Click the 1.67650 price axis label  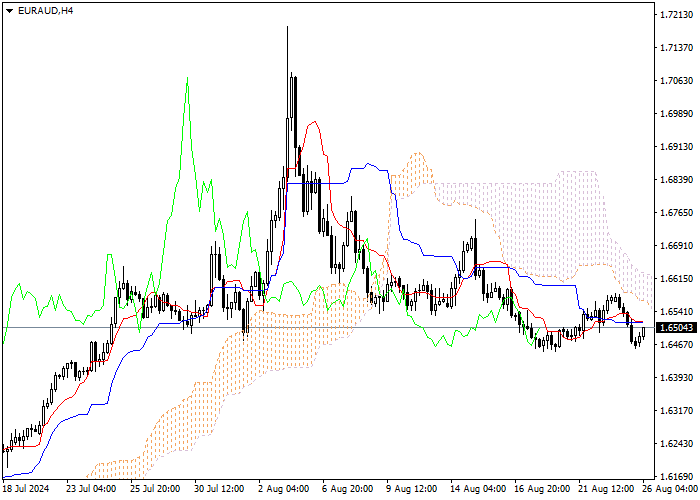[x=676, y=212]
